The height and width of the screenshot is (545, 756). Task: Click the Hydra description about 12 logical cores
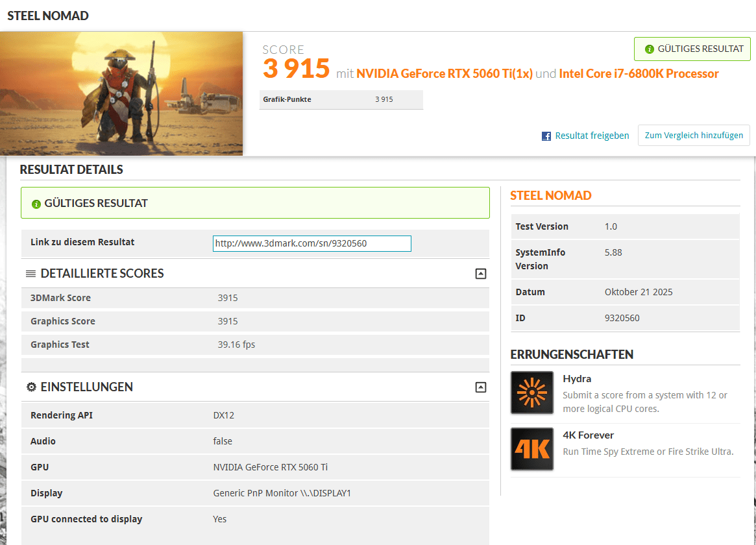click(x=644, y=402)
